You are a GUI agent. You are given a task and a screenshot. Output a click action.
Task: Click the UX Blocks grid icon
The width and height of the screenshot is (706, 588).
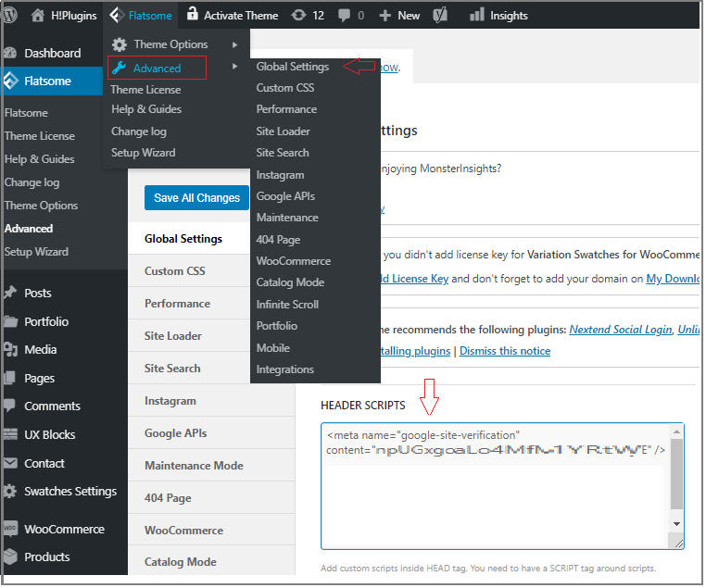pyautogui.click(x=10, y=434)
